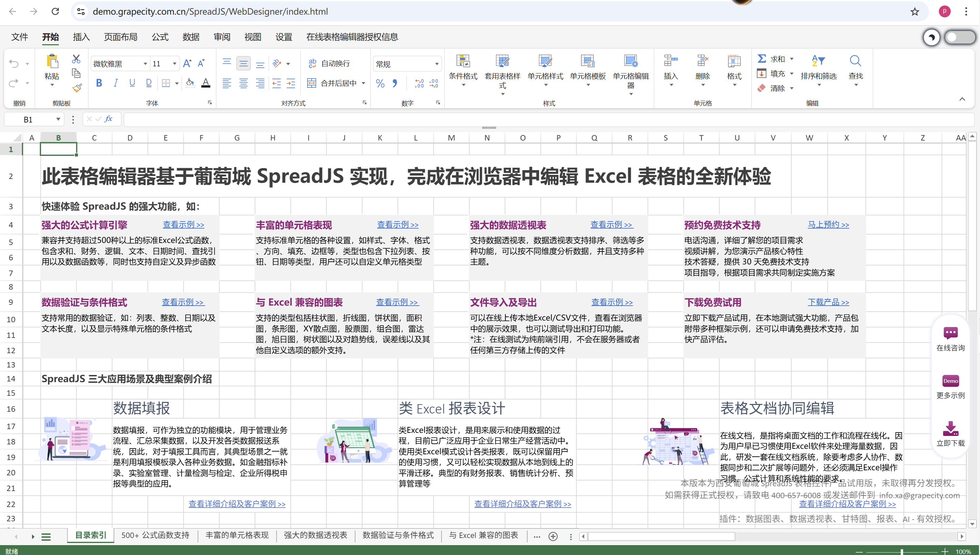Open 单元格样式 cell styles
The image size is (980, 555).
(546, 70)
